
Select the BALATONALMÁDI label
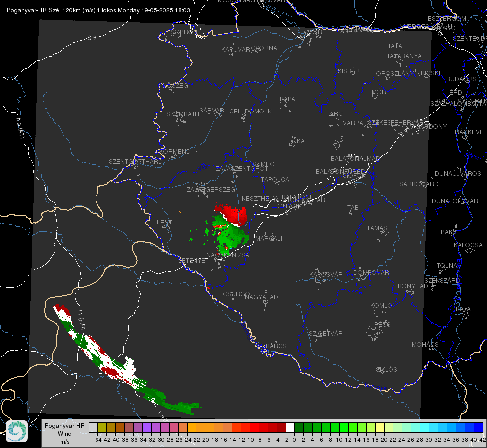pyautogui.click(x=356, y=159)
